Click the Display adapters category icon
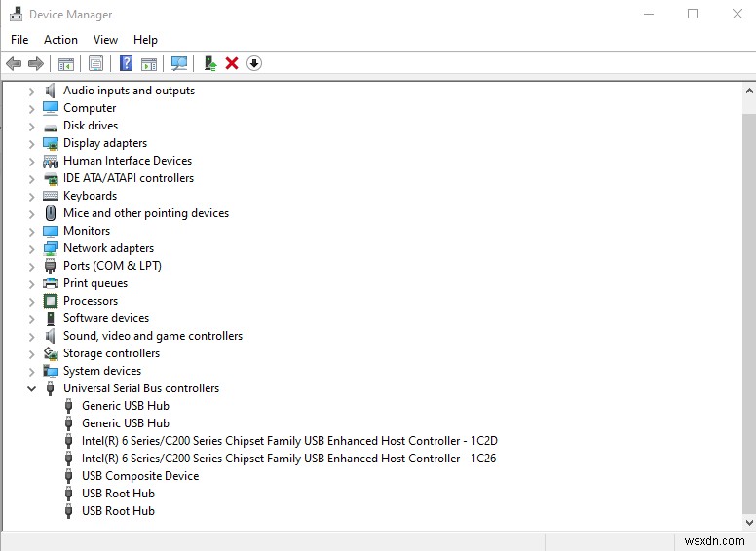The image size is (756, 551). [x=50, y=143]
